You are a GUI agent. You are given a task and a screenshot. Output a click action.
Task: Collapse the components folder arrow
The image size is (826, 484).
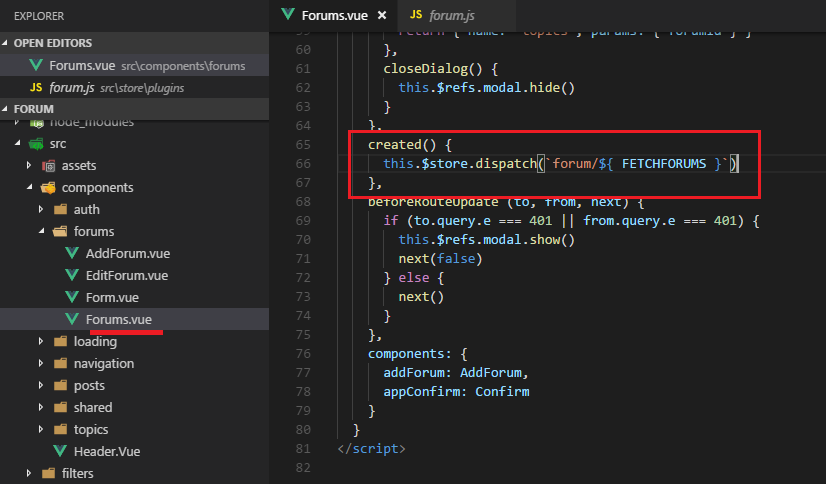tap(30, 187)
